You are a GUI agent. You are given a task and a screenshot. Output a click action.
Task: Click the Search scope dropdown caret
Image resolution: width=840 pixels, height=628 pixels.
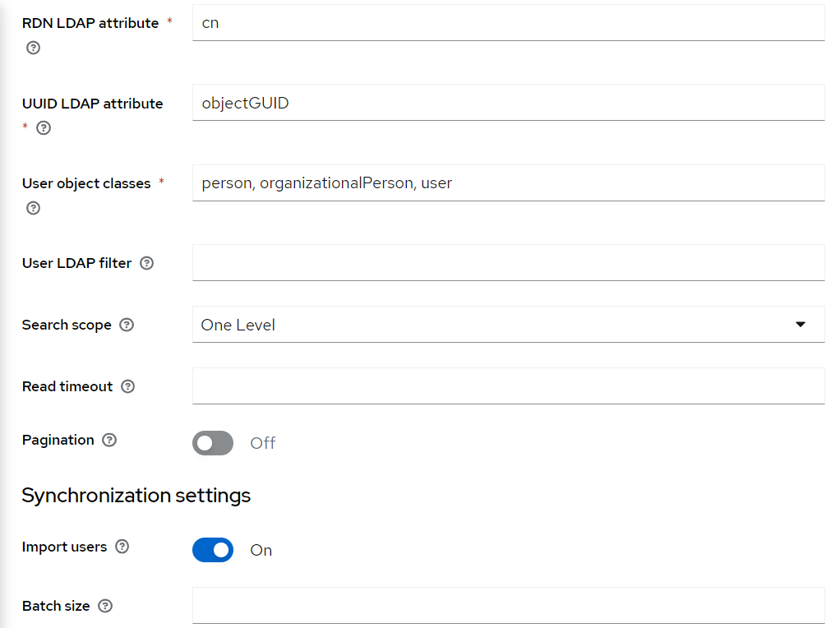pyautogui.click(x=800, y=324)
